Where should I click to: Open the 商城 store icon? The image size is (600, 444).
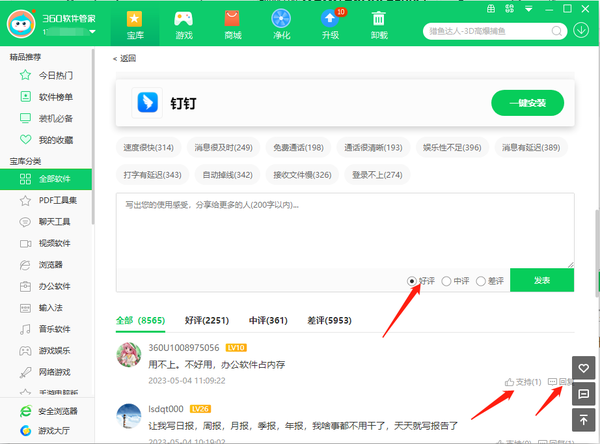click(232, 24)
